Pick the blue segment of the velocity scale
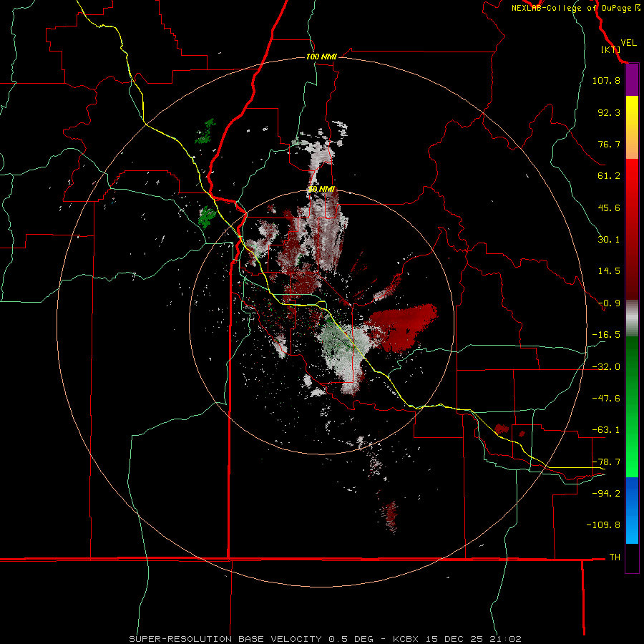 [x=632, y=510]
